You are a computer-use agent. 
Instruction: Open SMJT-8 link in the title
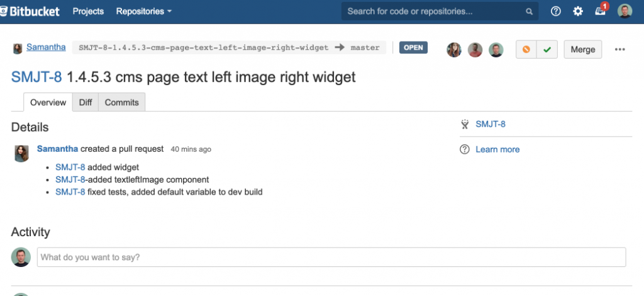(x=36, y=77)
